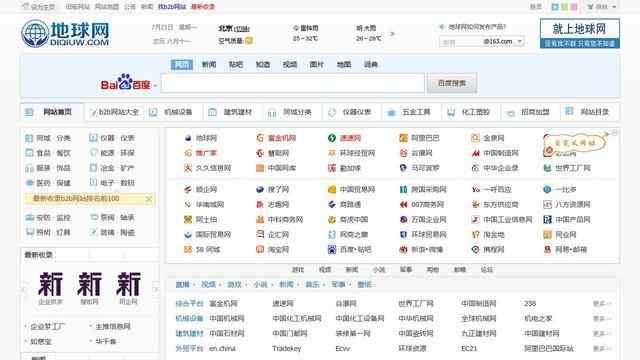Click the 北京 city name
The width and height of the screenshot is (640, 360).
(225, 29)
